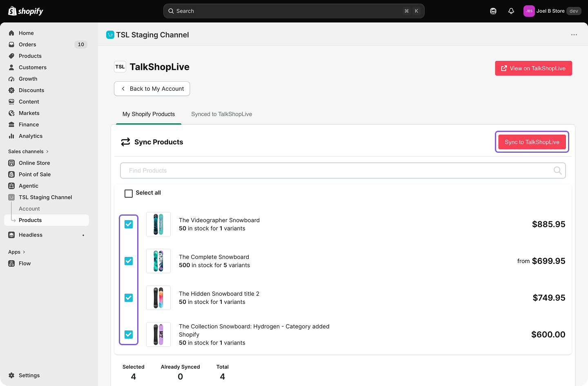Open Account under TSL Staging Channel

click(x=29, y=209)
